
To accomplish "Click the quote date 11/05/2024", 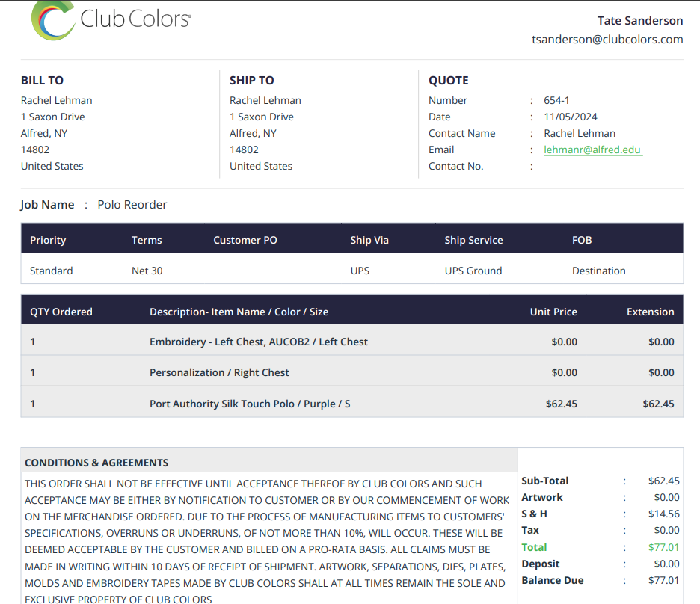I will [x=570, y=117].
